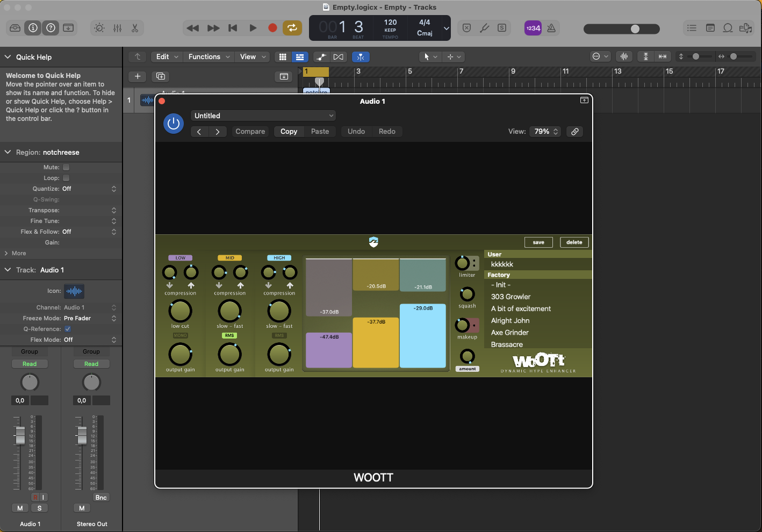
Task: Click the Rewind transport button
Action: (193, 28)
